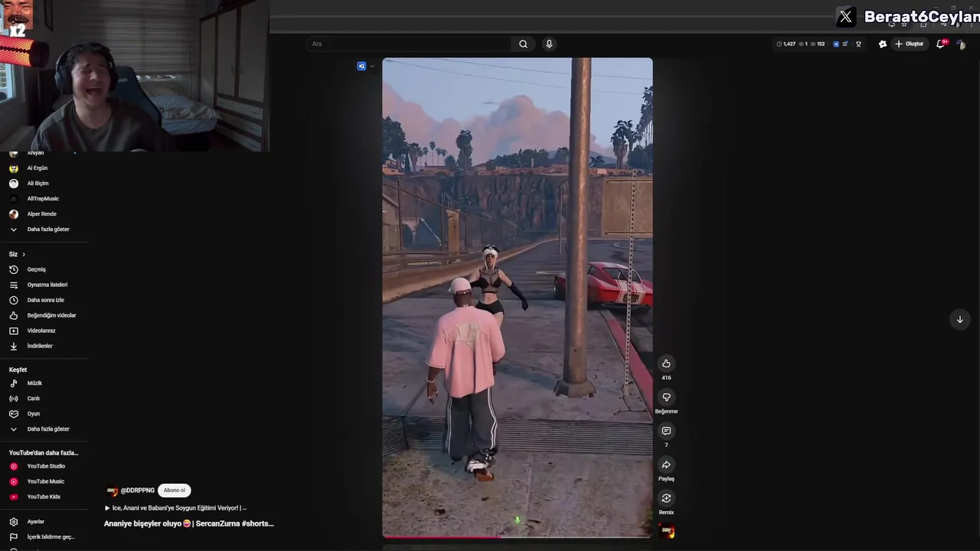The height and width of the screenshot is (551, 980).
Task: Start voice search with microphone icon
Action: (549, 44)
